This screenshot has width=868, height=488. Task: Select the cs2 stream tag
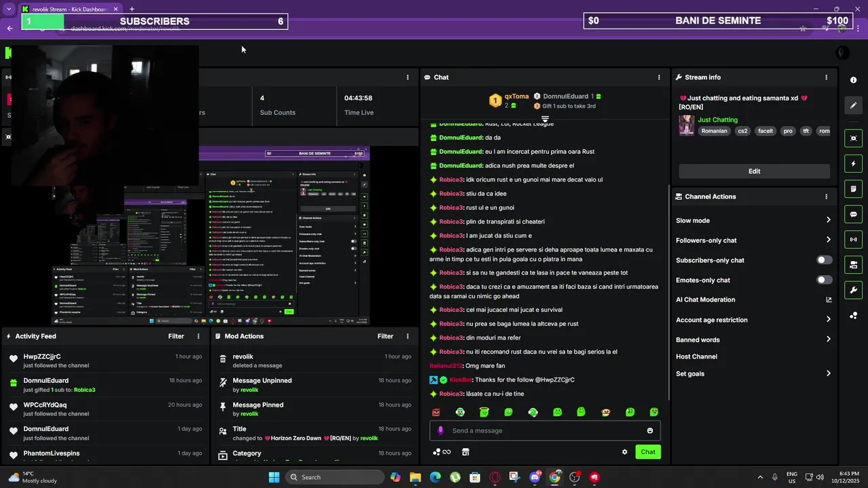pyautogui.click(x=743, y=131)
